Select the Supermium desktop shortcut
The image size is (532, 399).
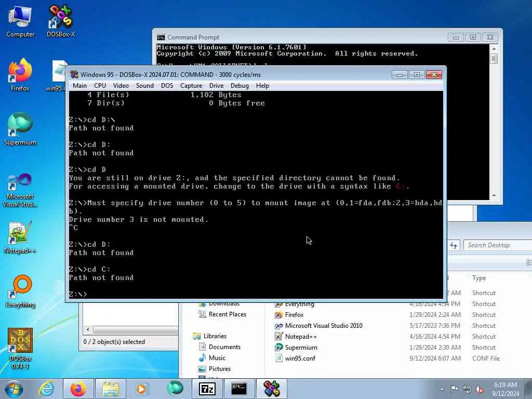pyautogui.click(x=20, y=129)
